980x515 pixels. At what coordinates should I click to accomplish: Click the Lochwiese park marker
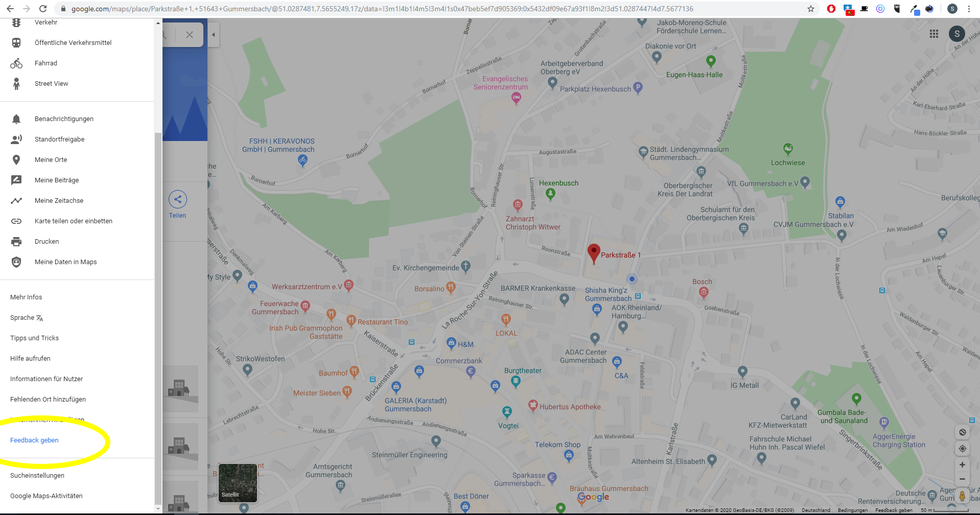click(788, 149)
